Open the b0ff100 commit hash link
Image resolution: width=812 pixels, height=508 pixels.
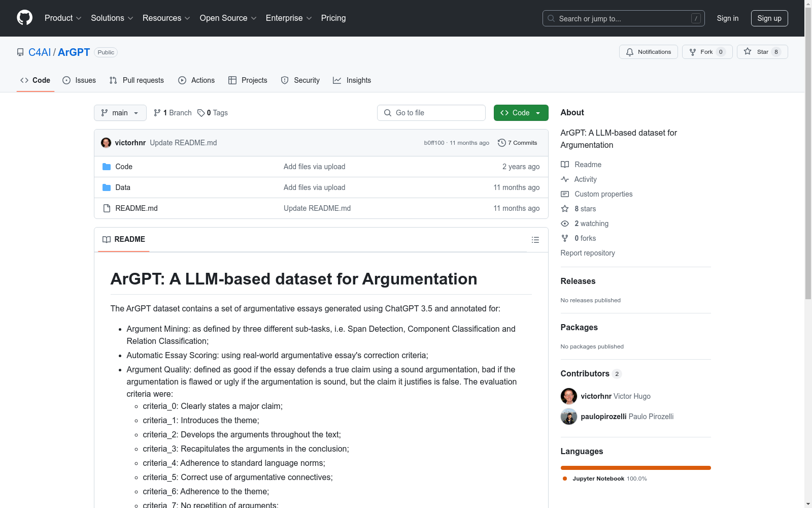(434, 143)
